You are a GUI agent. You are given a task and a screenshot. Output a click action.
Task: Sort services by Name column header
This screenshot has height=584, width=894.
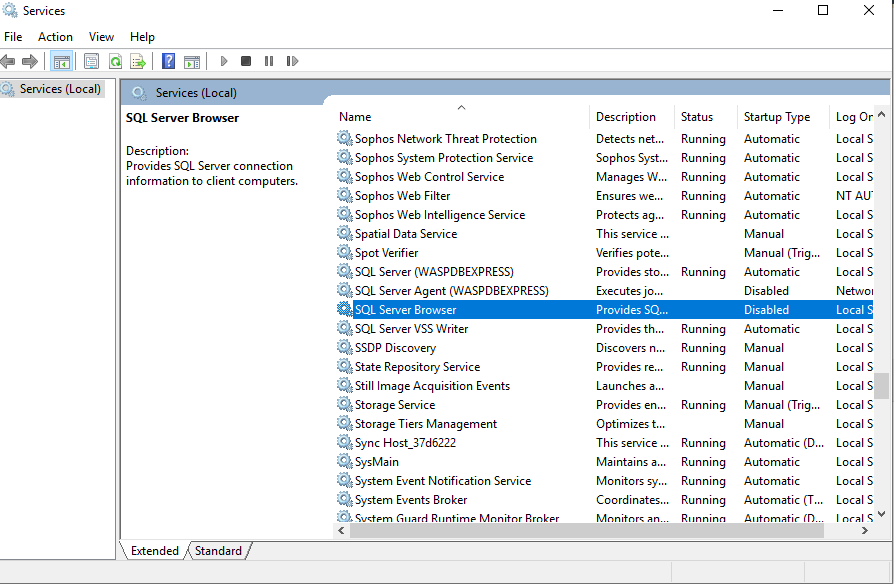(461, 116)
